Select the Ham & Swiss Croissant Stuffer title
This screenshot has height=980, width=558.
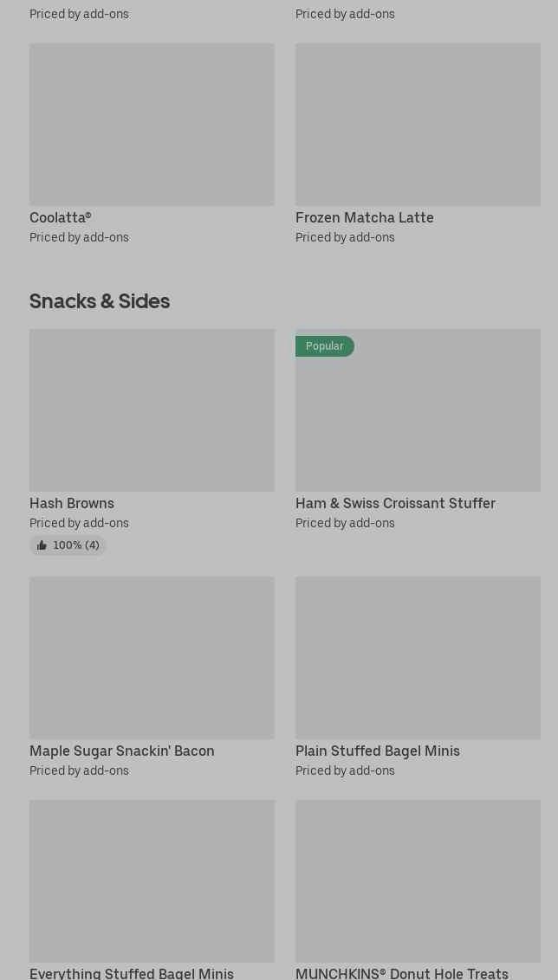(395, 504)
